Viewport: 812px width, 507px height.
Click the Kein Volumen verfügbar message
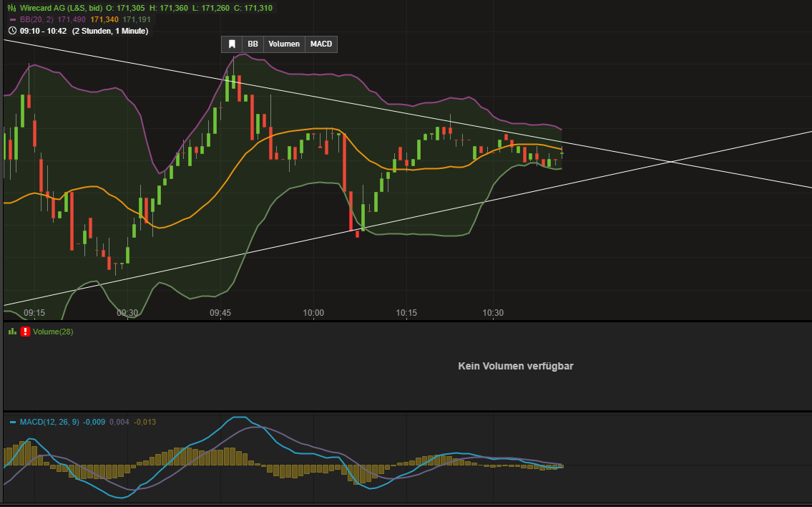click(x=516, y=366)
